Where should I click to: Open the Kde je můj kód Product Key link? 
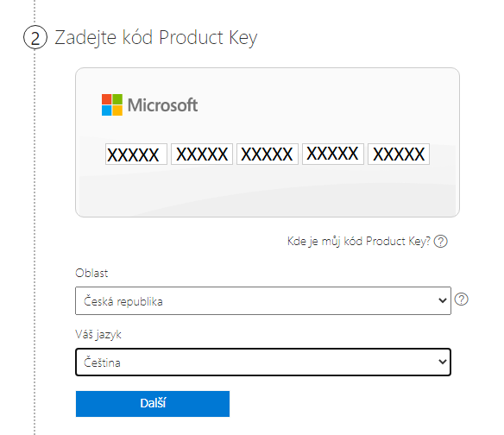358,241
